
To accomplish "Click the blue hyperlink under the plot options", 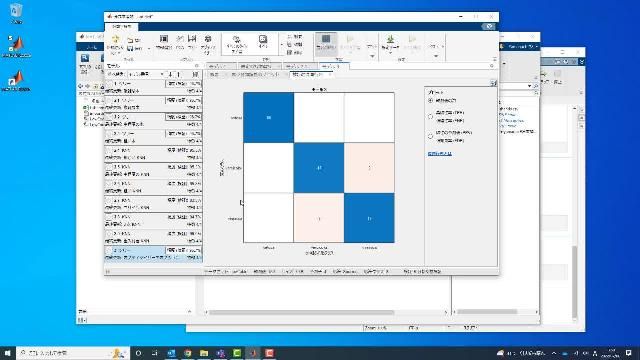I will 440,153.
